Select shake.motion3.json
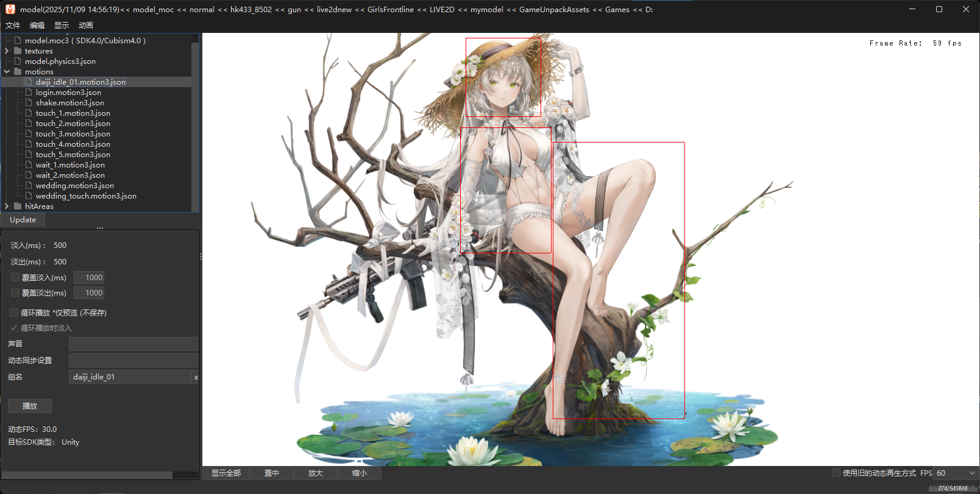This screenshot has width=980, height=494. pyautogui.click(x=70, y=102)
